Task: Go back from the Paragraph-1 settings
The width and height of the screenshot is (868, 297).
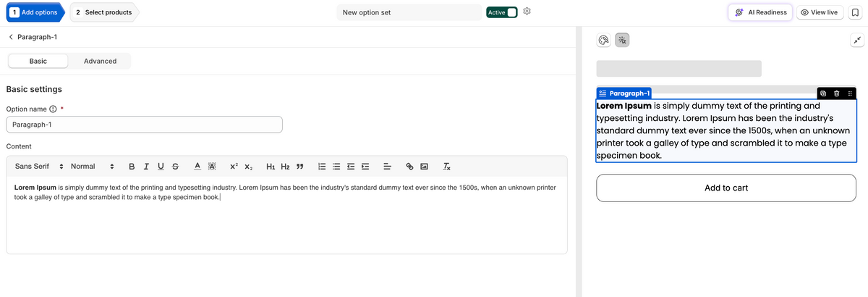Action: click(x=11, y=37)
